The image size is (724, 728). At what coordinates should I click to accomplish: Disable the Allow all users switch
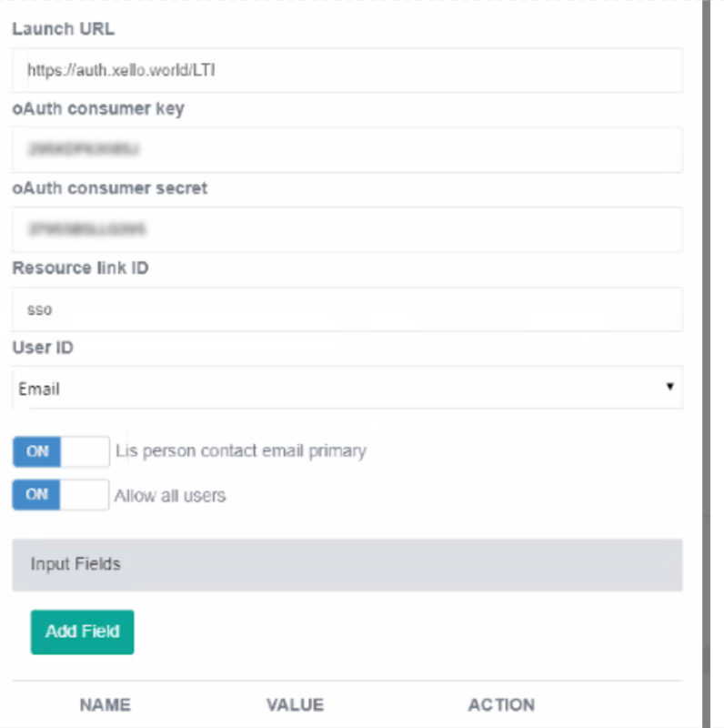click(x=60, y=496)
